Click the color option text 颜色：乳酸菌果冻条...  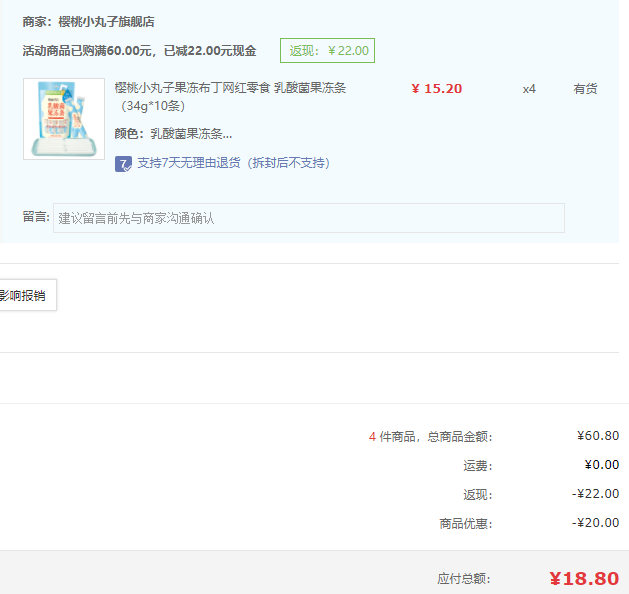tap(173, 134)
